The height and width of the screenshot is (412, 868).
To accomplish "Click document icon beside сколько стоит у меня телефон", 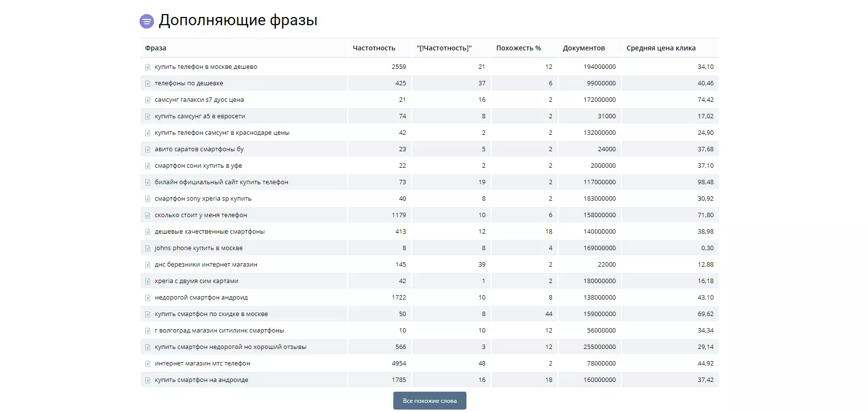I will [148, 215].
